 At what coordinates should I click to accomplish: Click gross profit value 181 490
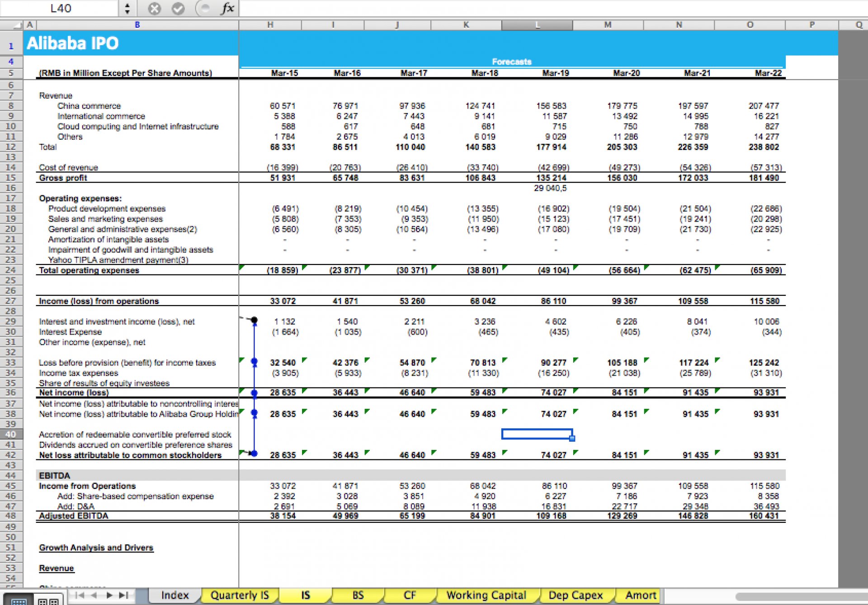pyautogui.click(x=764, y=178)
